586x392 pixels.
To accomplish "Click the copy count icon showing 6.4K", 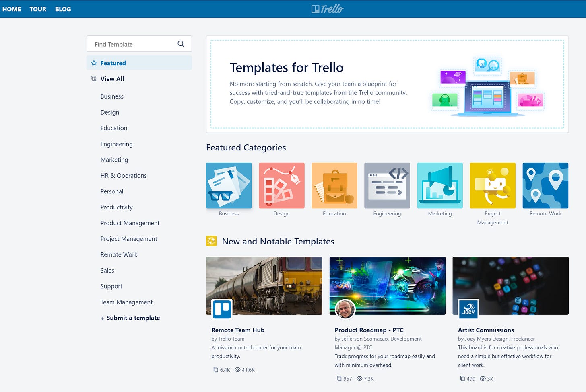I will point(216,370).
